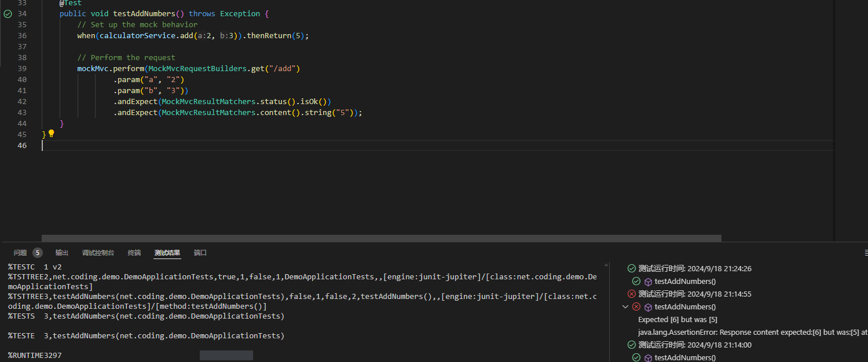The image size is (868, 362).
Task: Click the yellow lightbulb quick-fix icon
Action: [x=51, y=134]
